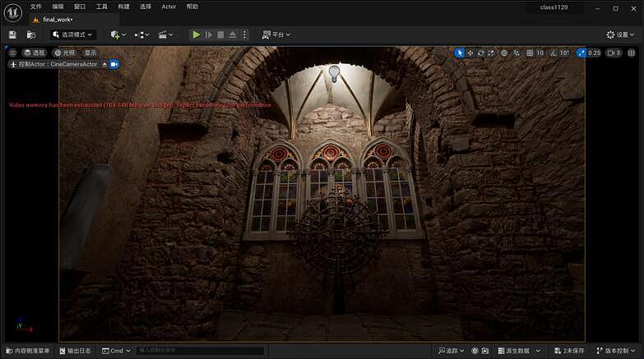The height and width of the screenshot is (359, 644).
Task: Click the 显示 show flags button
Action: (90, 53)
